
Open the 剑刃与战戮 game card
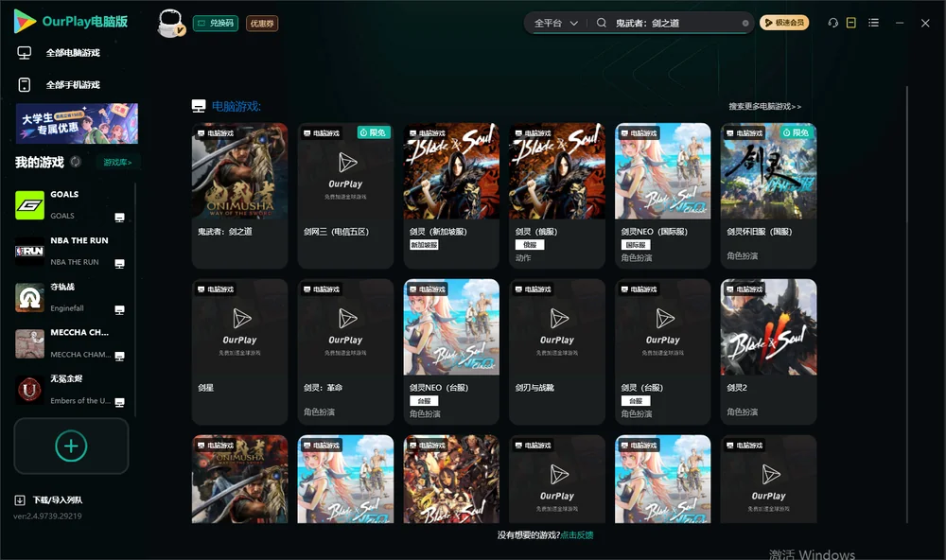pos(557,352)
